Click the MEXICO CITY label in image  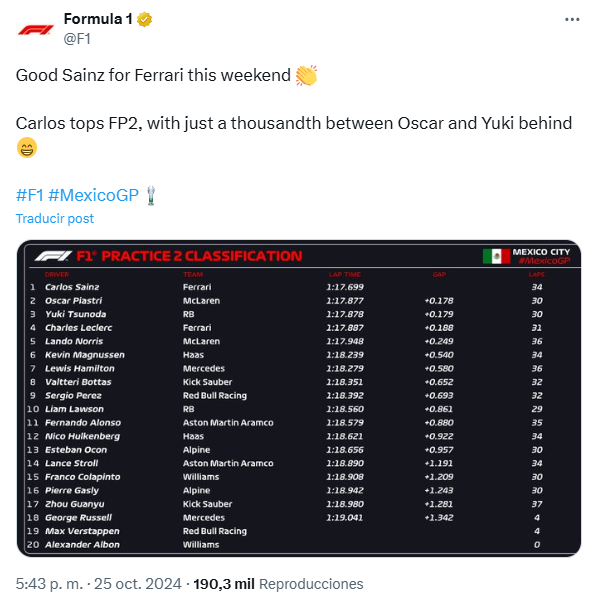click(541, 252)
